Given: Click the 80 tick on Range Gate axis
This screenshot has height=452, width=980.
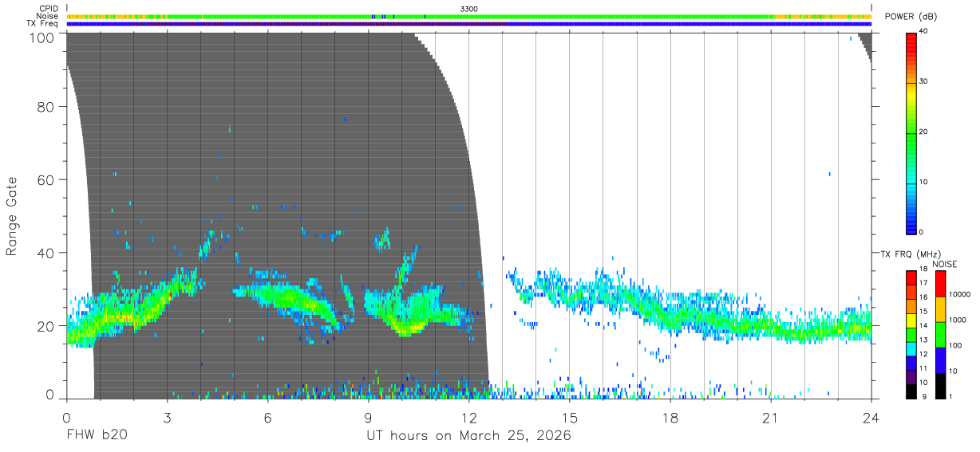Looking at the screenshot, I should [46, 106].
